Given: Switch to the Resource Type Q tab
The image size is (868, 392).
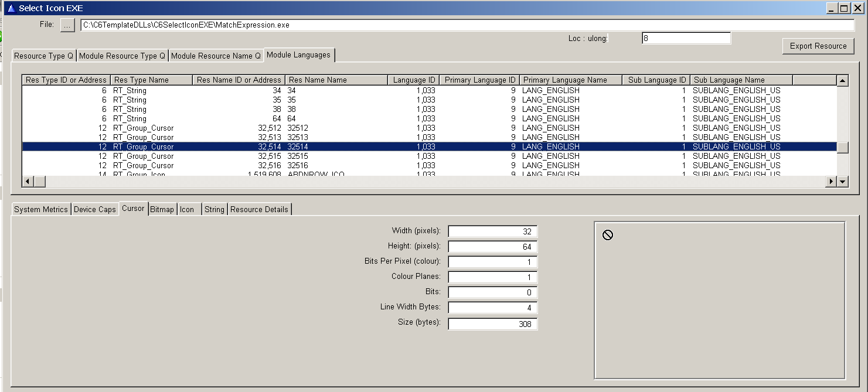Looking at the screenshot, I should (x=43, y=56).
